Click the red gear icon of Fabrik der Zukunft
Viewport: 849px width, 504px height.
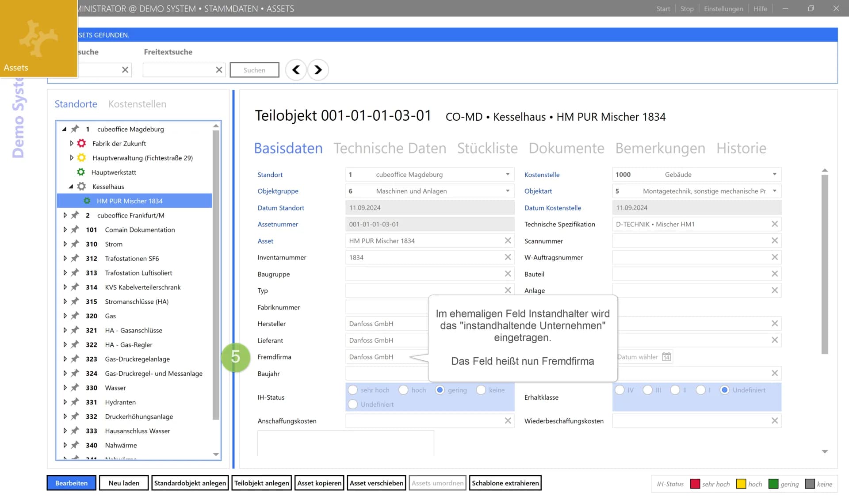(x=81, y=143)
